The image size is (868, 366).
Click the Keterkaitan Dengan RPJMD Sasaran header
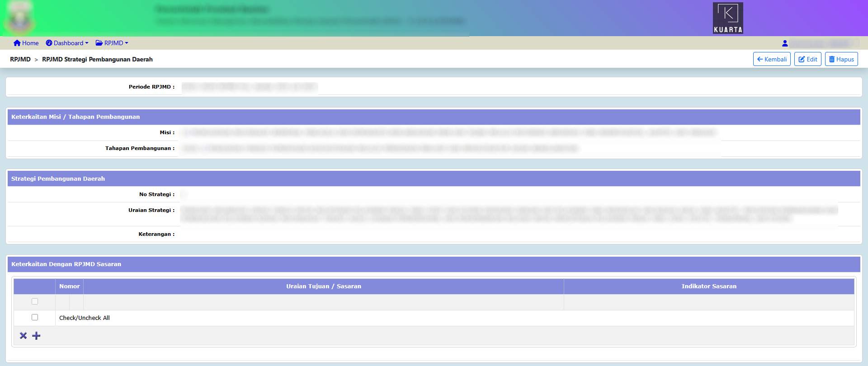[66, 264]
